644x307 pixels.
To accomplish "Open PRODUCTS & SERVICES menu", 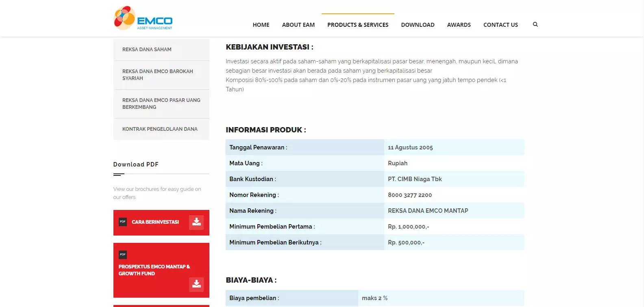I will click(358, 25).
